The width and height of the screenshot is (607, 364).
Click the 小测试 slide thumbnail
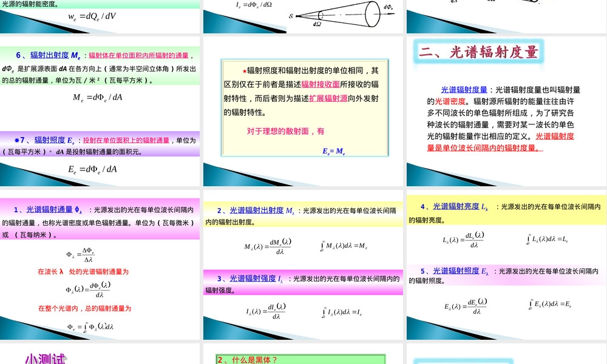coord(100,354)
